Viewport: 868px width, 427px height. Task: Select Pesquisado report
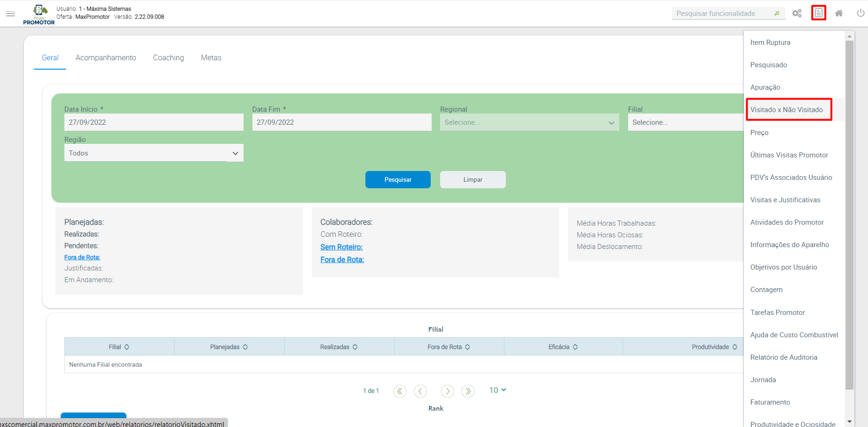[x=769, y=65]
